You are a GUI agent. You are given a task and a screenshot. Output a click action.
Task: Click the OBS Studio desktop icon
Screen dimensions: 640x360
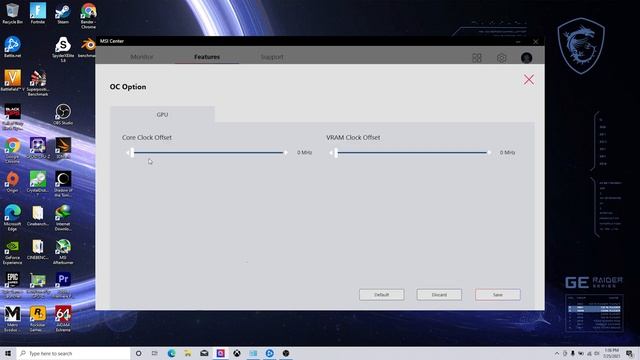tap(63, 114)
